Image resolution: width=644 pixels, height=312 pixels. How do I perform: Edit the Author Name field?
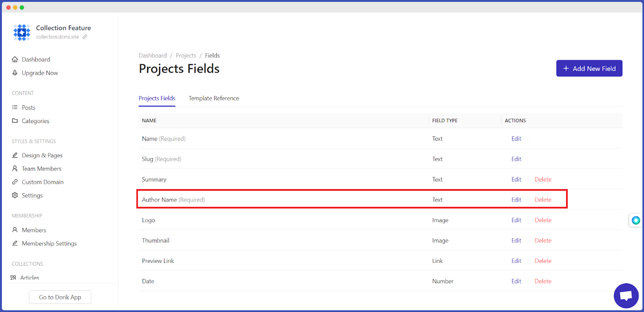(x=516, y=200)
